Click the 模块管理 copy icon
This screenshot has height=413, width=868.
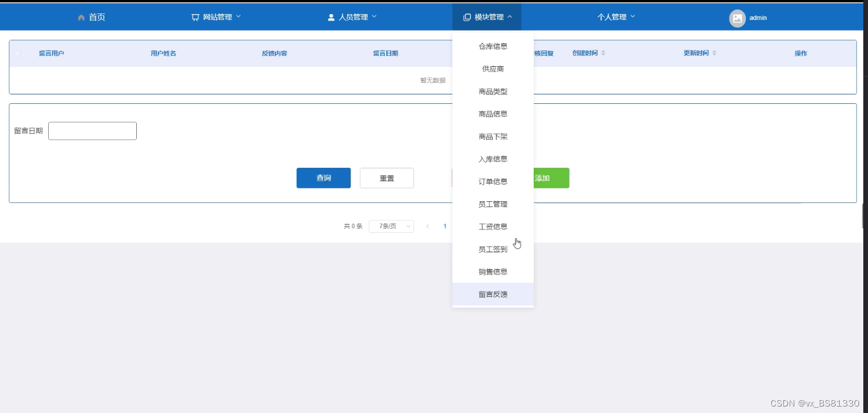pyautogui.click(x=467, y=18)
